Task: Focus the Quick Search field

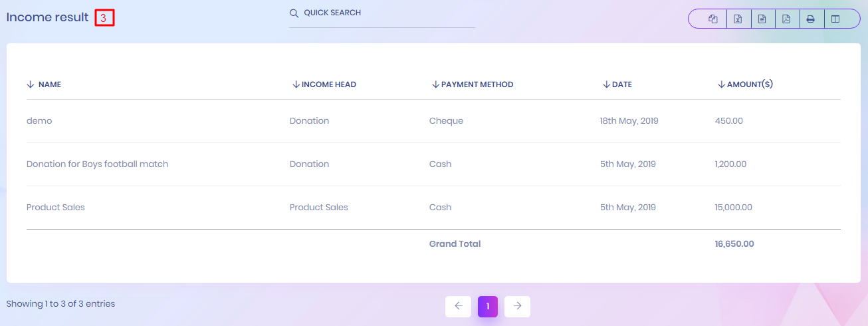Action: 385,13
